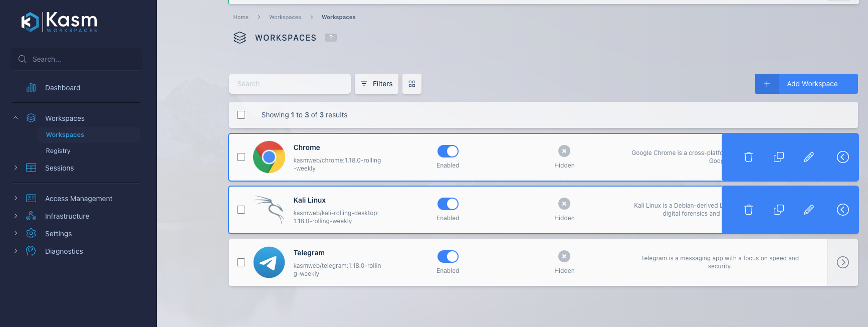Collapse the Chrome row actions panel
The height and width of the screenshot is (327, 868).
pyautogui.click(x=842, y=157)
